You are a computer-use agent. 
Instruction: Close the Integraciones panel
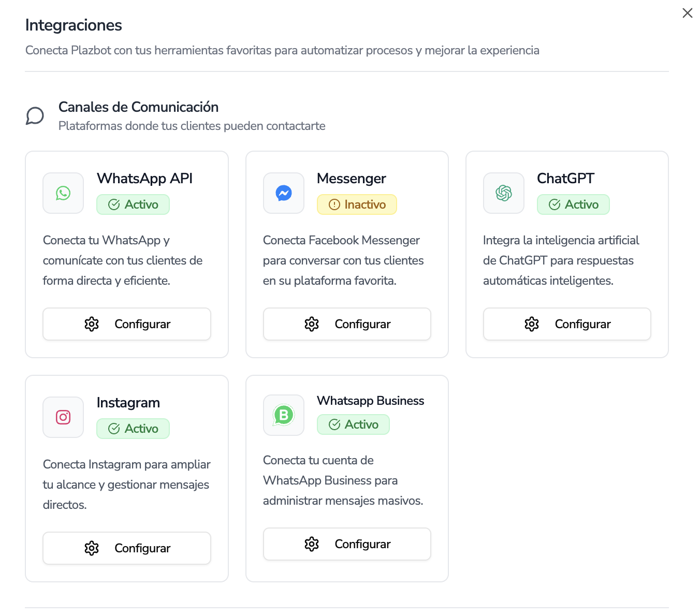coord(687,13)
